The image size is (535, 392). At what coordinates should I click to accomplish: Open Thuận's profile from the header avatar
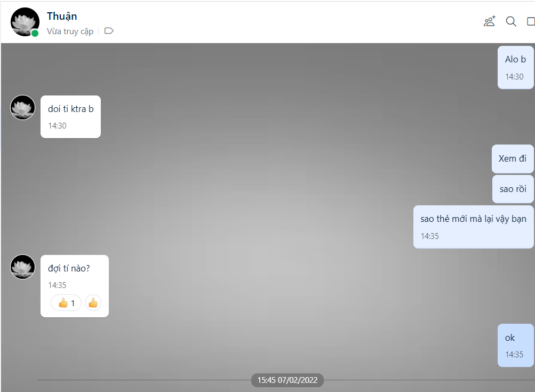[25, 22]
